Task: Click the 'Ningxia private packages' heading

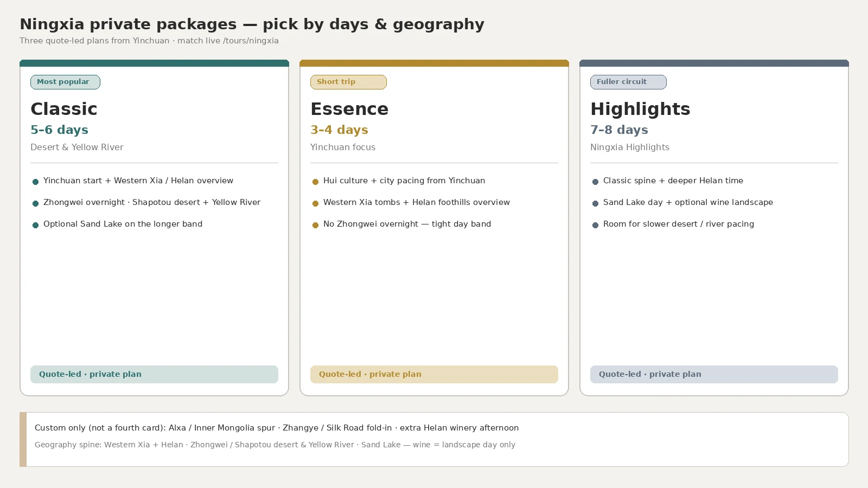Action: [x=252, y=24]
